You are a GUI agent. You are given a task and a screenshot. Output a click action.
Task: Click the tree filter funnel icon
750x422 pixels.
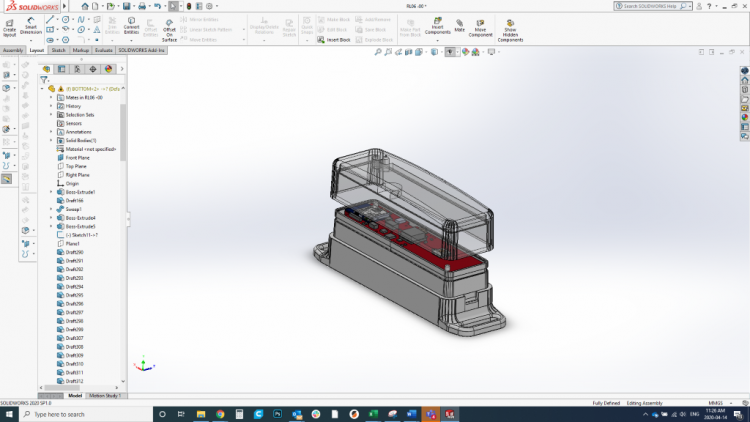tap(44, 80)
